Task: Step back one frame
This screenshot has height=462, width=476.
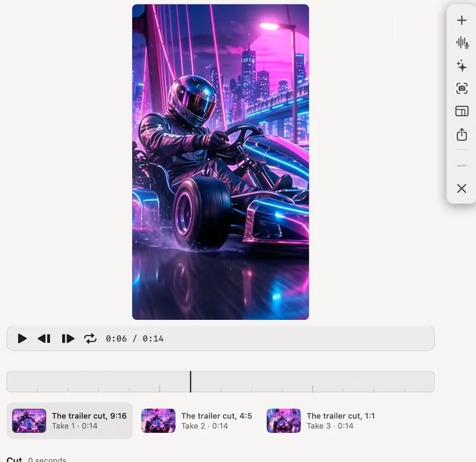Action: (x=44, y=338)
